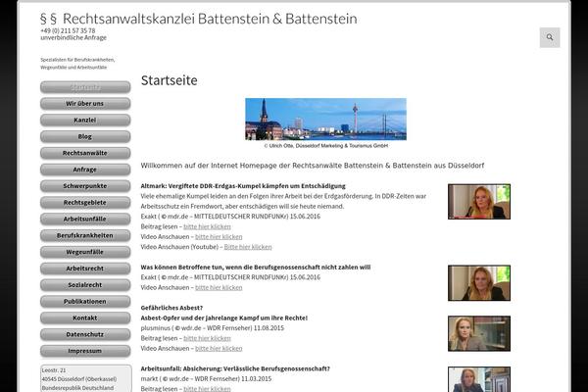Viewport: 588px width, 392px height.
Task: Open the Datenschutz menu button
Action: click(85, 334)
